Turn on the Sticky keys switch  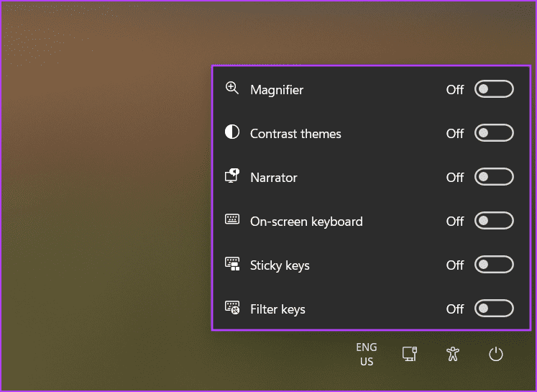pyautogui.click(x=494, y=265)
